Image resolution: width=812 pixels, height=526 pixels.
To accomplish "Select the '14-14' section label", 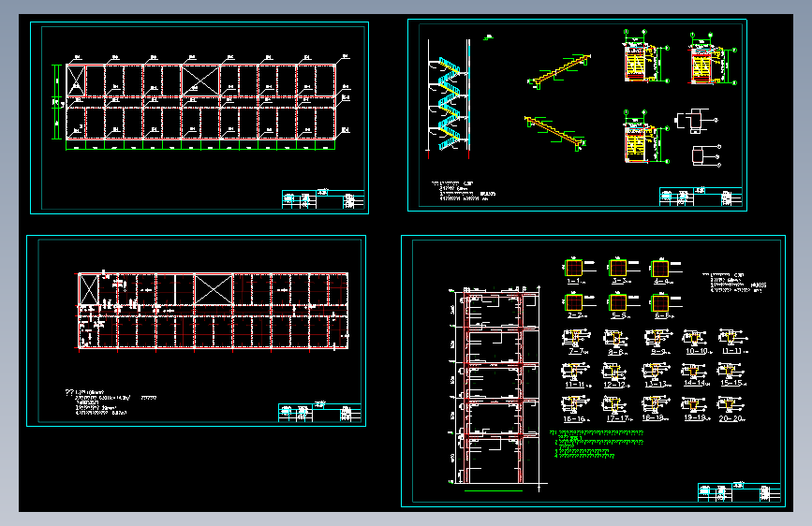I will pyautogui.click(x=695, y=383).
